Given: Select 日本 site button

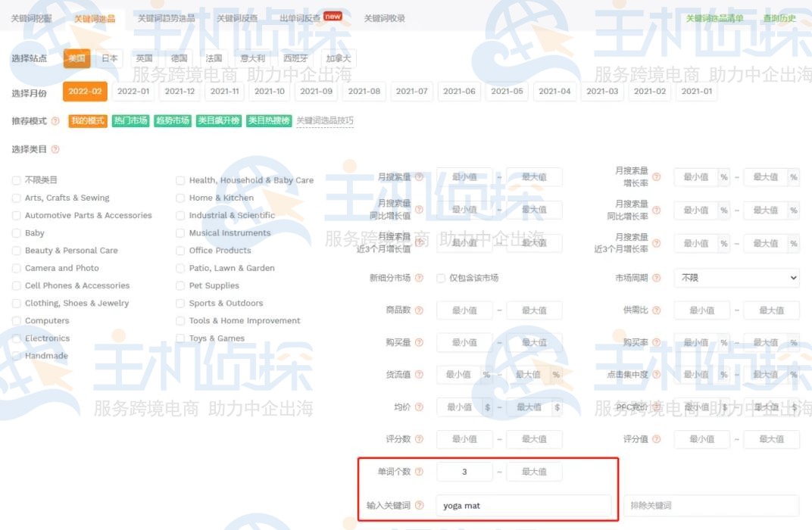Looking at the screenshot, I should (109, 58).
